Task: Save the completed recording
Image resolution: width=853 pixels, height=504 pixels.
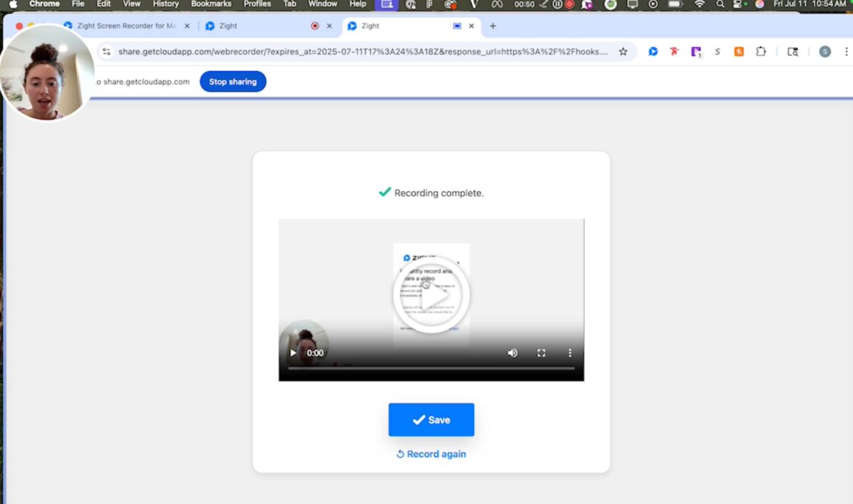Action: [431, 419]
